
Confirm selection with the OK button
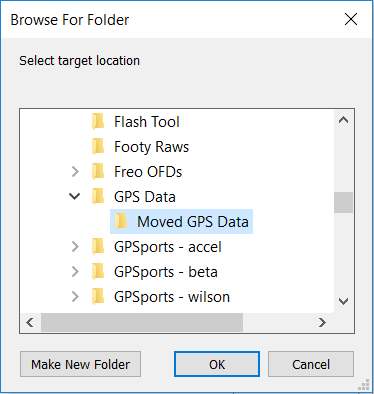217,364
